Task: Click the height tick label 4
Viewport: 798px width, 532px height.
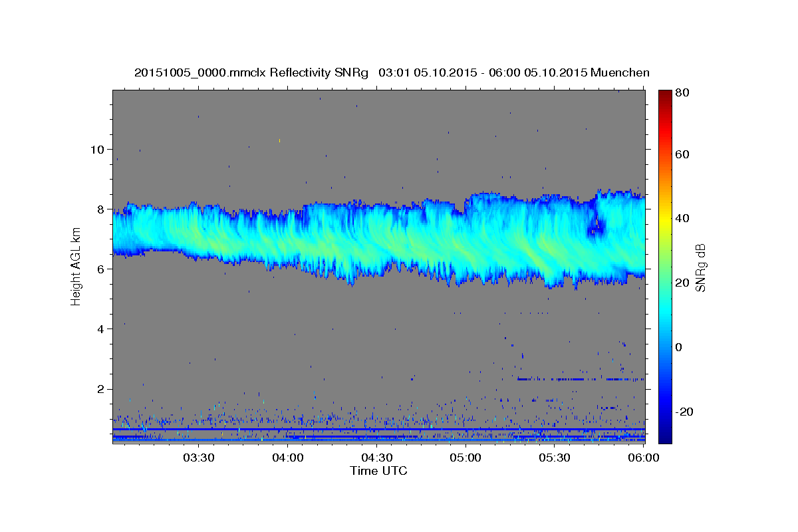Action: [x=100, y=329]
